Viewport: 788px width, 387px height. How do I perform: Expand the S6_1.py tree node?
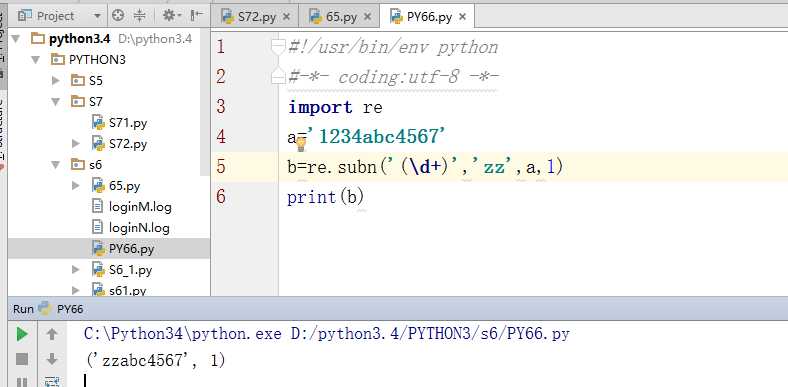tap(76, 270)
